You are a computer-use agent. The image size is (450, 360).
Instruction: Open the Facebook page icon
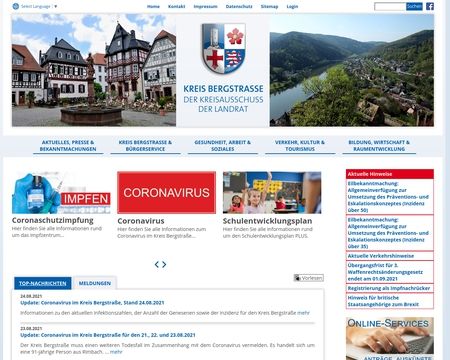point(430,6)
